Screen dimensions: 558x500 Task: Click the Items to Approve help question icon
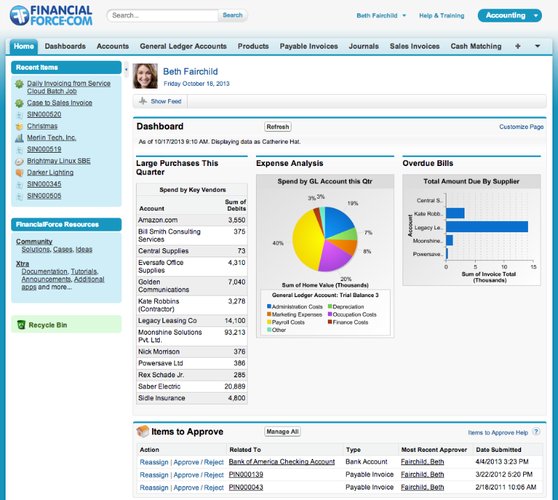[x=536, y=432]
